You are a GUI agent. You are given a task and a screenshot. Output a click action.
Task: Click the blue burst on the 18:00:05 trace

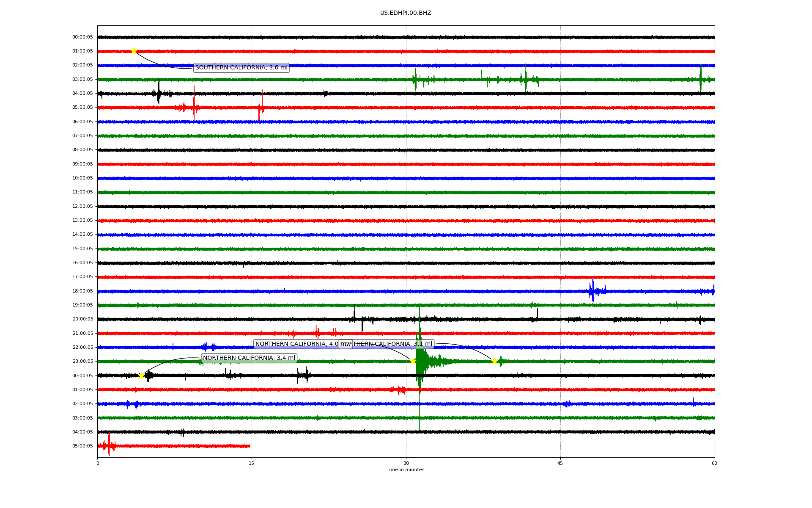(x=593, y=291)
